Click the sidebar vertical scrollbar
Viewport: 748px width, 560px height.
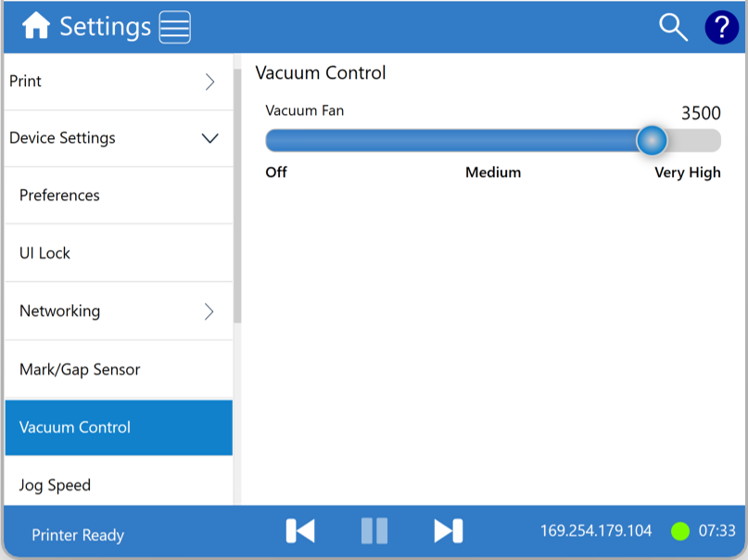[x=237, y=195]
